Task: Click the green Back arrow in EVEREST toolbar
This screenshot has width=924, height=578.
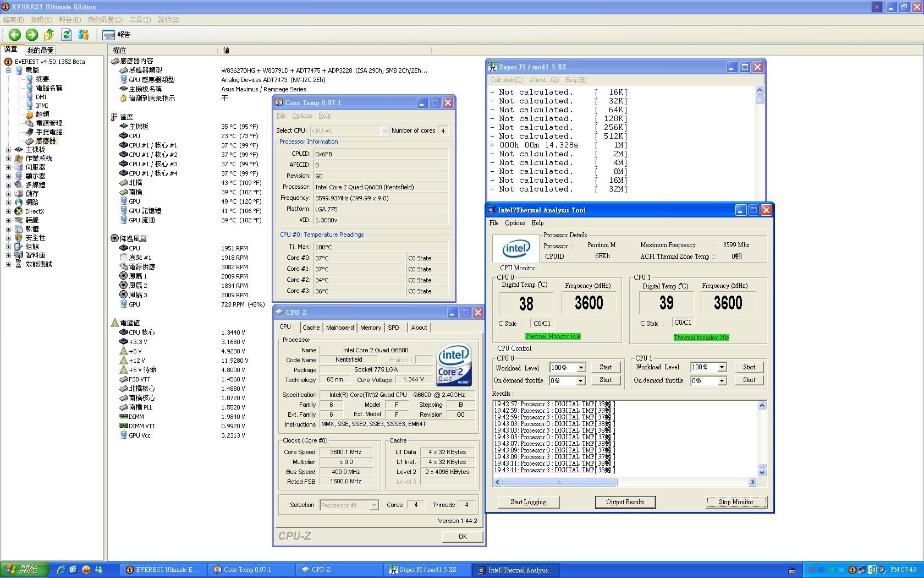Action: point(15,35)
